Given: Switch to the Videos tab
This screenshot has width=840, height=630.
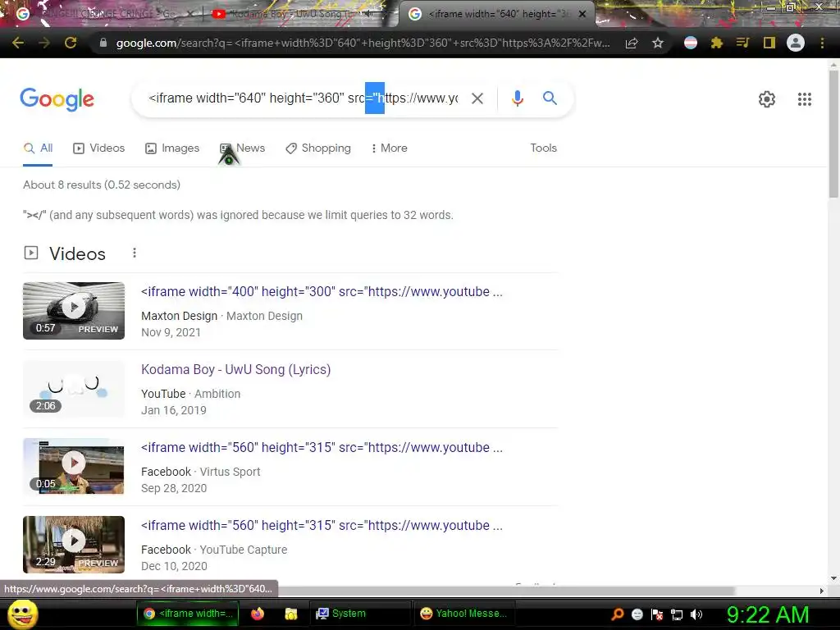Looking at the screenshot, I should click(99, 148).
